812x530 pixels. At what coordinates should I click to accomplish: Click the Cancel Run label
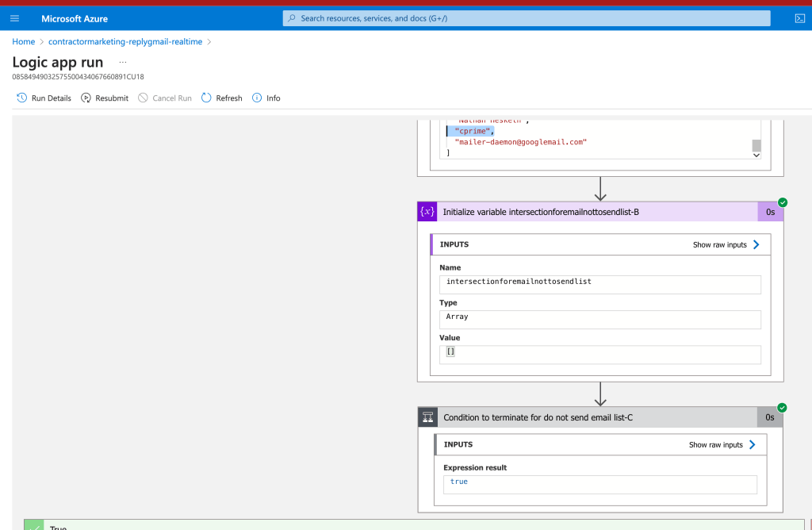tap(172, 98)
